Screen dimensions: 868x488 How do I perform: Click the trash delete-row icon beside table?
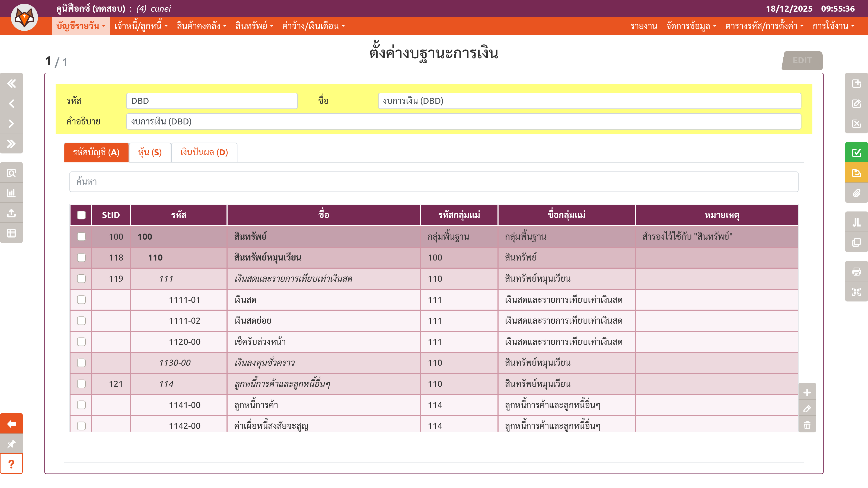pyautogui.click(x=807, y=425)
